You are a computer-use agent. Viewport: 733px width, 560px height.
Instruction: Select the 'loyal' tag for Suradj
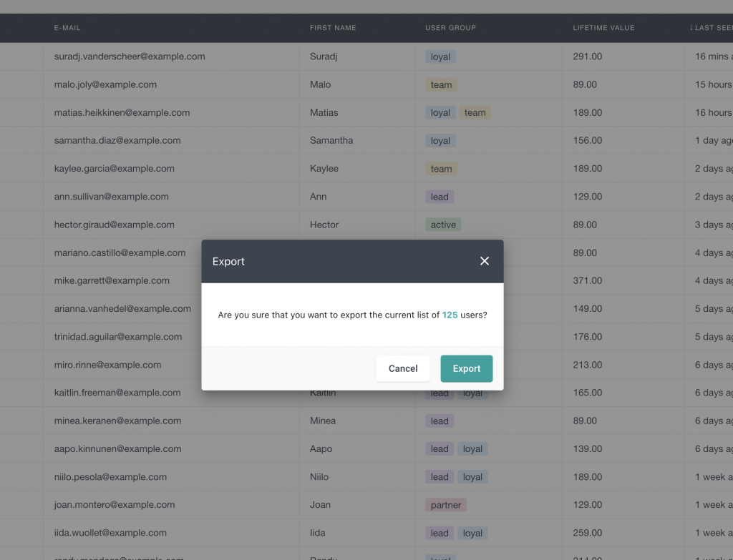coord(440,57)
